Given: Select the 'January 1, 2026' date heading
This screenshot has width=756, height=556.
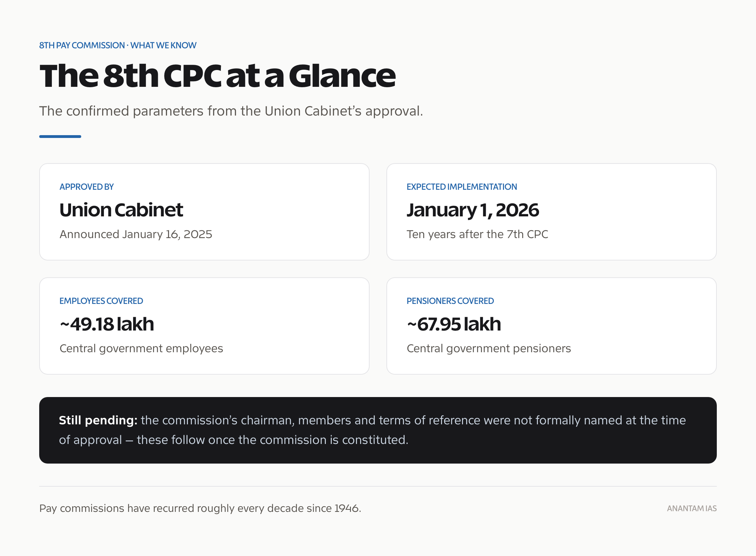Looking at the screenshot, I should (472, 210).
